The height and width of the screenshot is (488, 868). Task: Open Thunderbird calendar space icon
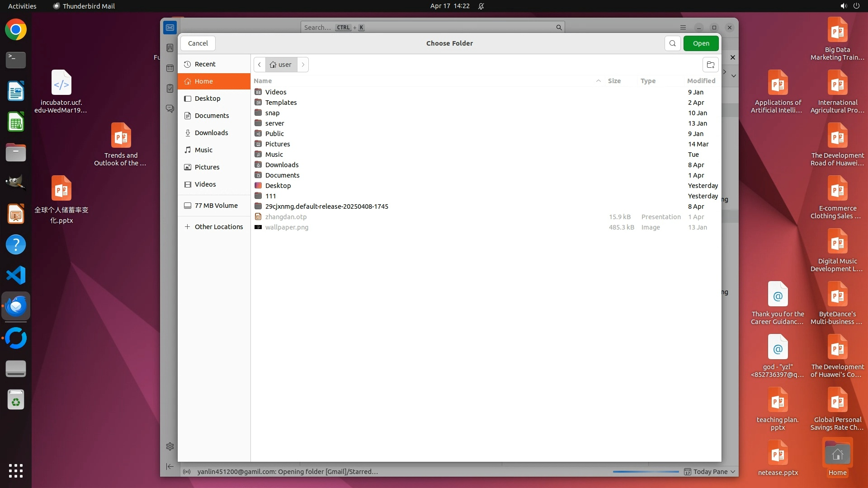[170, 68]
